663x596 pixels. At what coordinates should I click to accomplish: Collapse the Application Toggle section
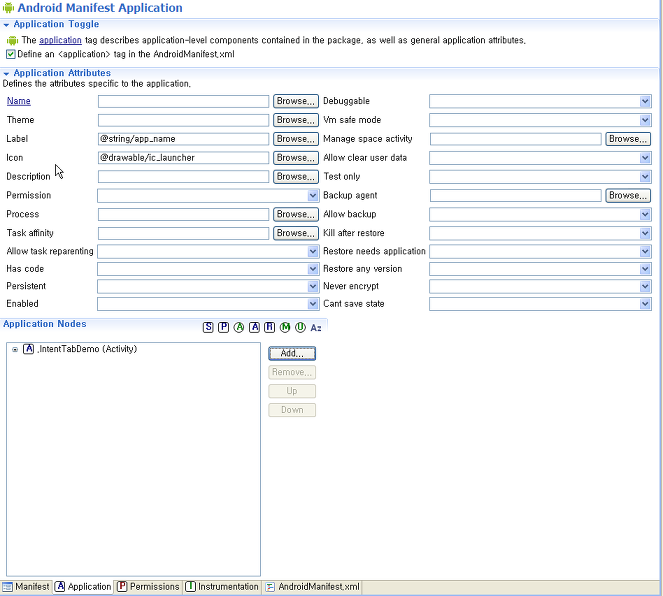tap(6, 25)
